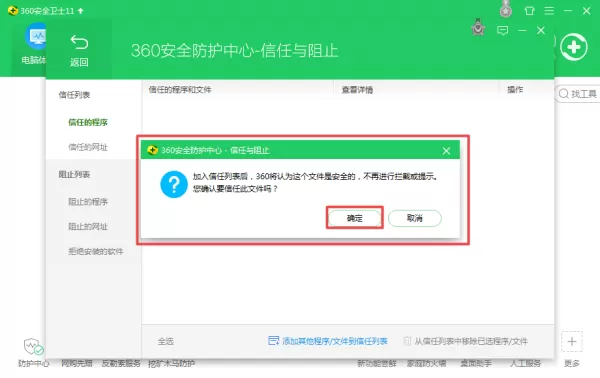Click the 全选 option

pyautogui.click(x=166, y=341)
